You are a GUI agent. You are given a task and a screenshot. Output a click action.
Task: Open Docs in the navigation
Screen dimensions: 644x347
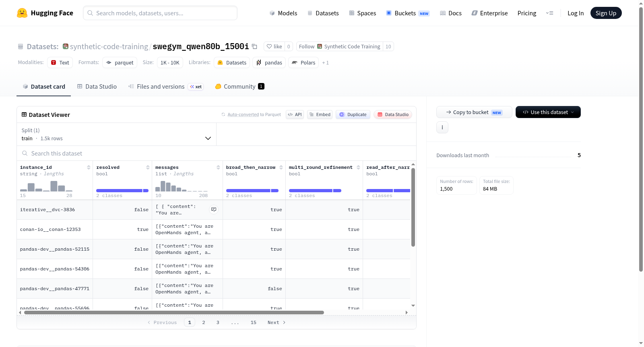pos(450,13)
